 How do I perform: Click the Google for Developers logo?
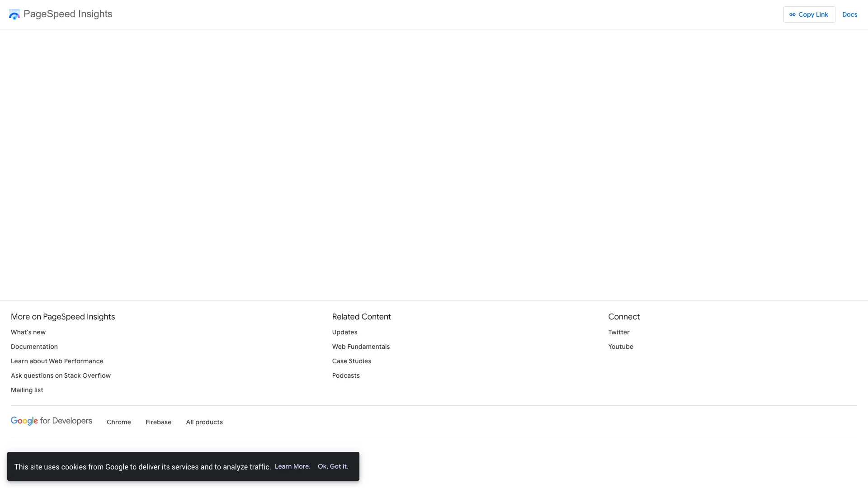point(52,421)
